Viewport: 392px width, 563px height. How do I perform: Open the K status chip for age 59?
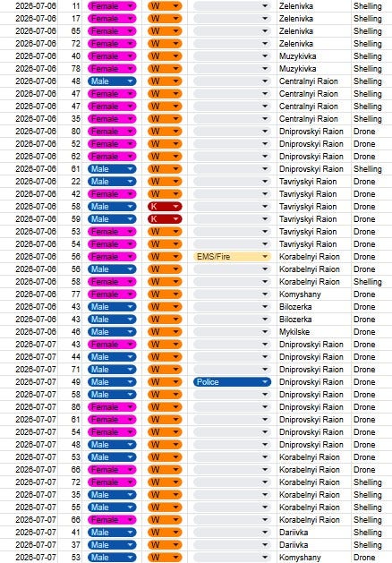pos(165,219)
